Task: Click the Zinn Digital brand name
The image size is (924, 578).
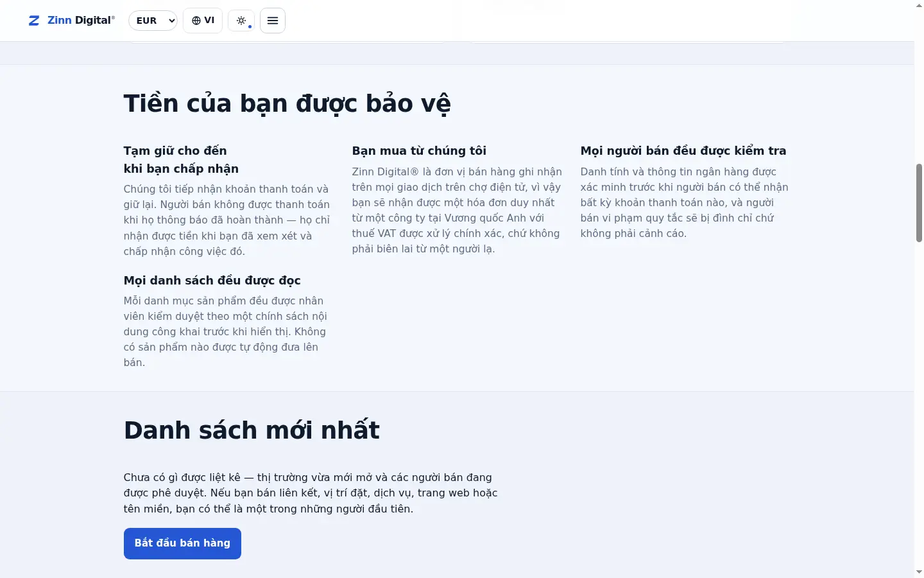Action: tap(81, 21)
